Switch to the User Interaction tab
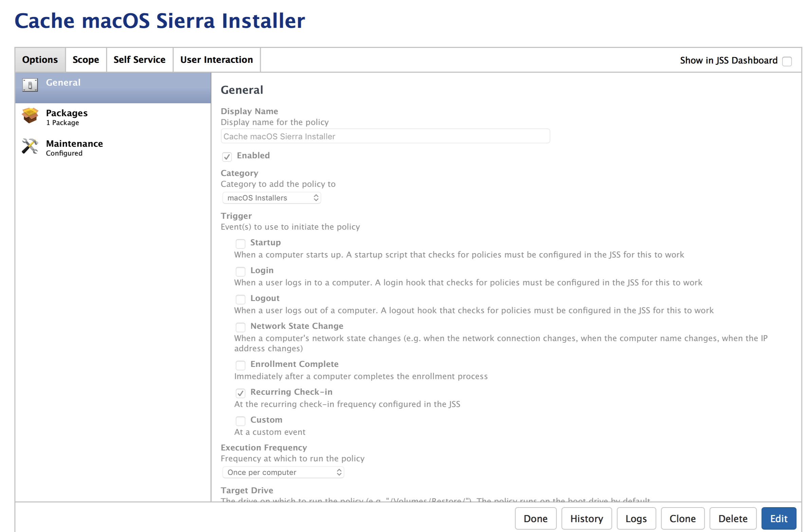 (x=217, y=60)
